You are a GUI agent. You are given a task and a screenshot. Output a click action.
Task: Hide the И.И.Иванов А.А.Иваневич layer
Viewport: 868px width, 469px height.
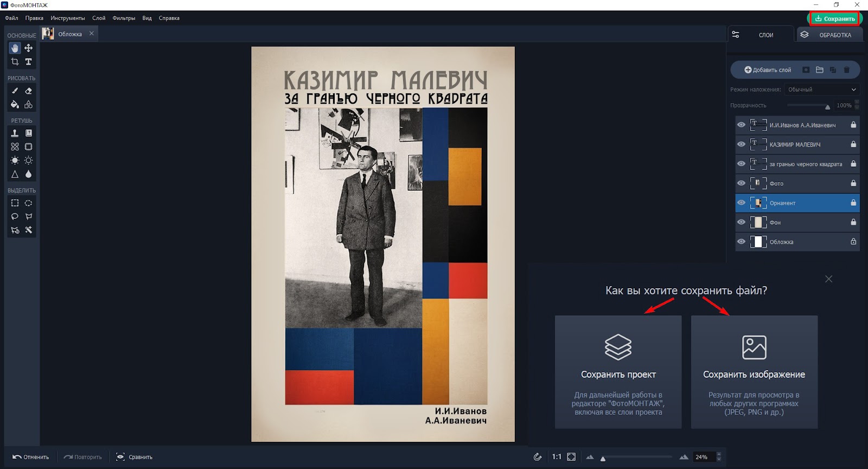click(x=741, y=125)
